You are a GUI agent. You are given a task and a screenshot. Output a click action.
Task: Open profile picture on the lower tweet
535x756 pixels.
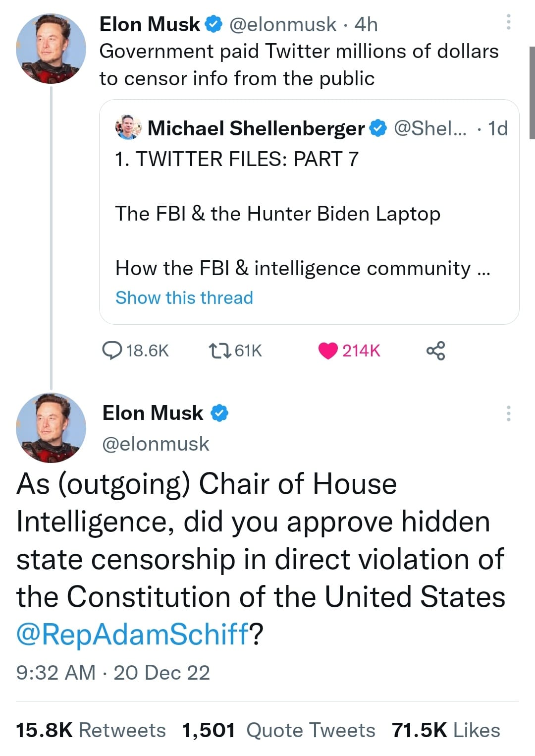51,427
